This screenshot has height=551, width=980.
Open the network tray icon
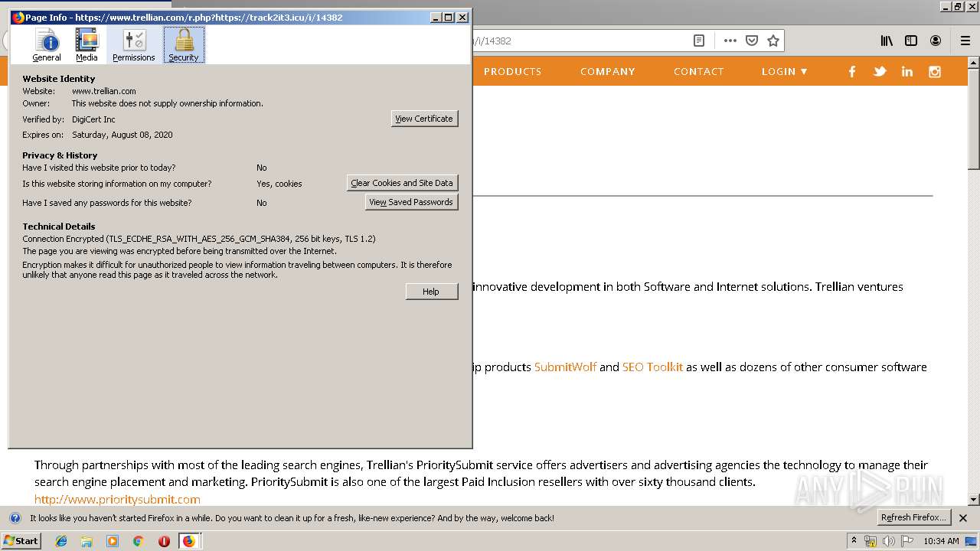(871, 541)
